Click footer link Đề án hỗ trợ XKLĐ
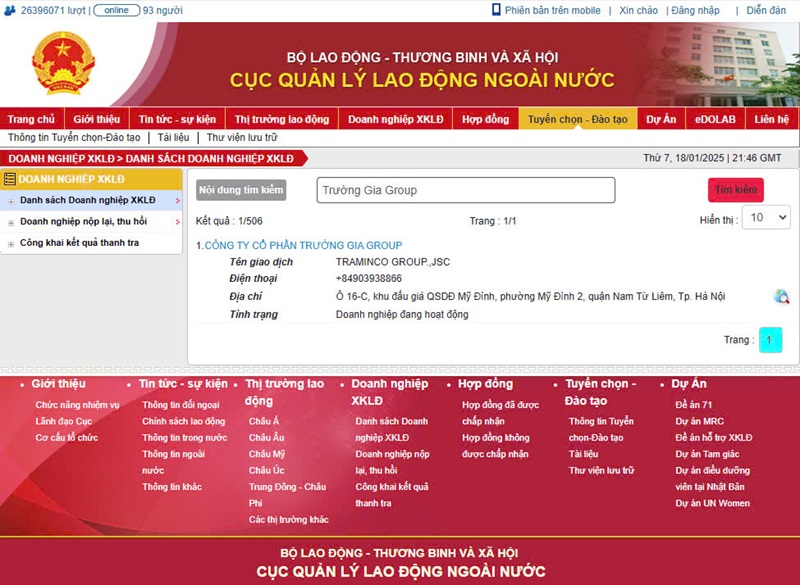 (x=714, y=438)
